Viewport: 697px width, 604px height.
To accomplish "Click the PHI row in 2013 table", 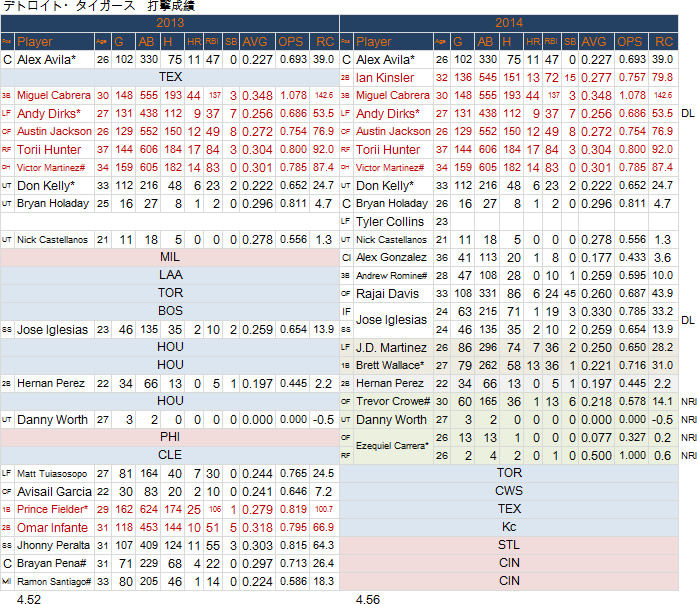I will tap(170, 437).
